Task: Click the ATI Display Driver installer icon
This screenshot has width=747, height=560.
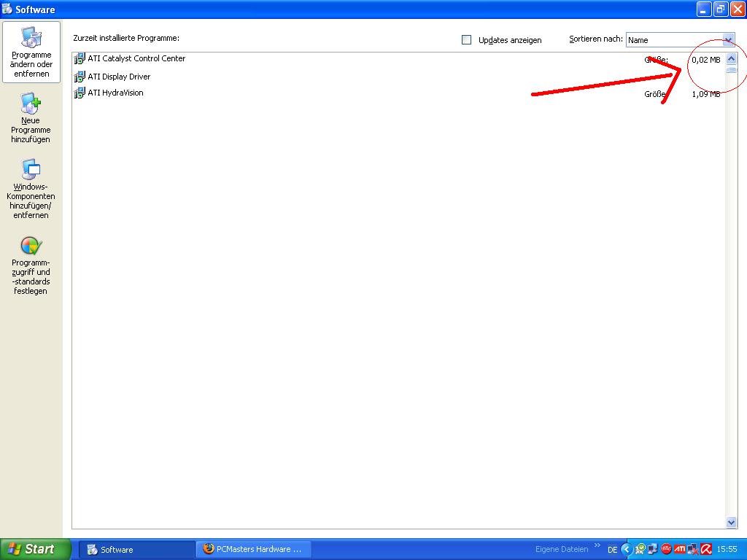Action: tap(80, 76)
